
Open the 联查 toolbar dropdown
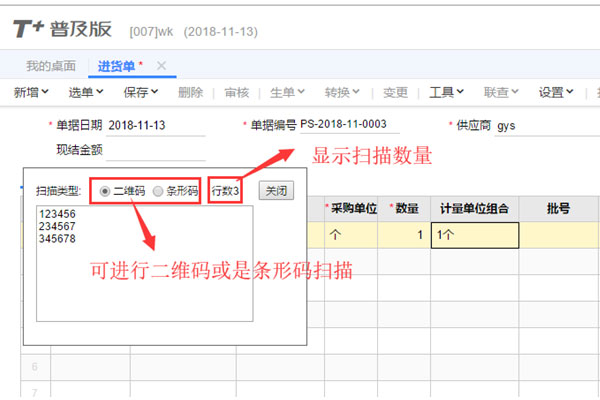[501, 93]
